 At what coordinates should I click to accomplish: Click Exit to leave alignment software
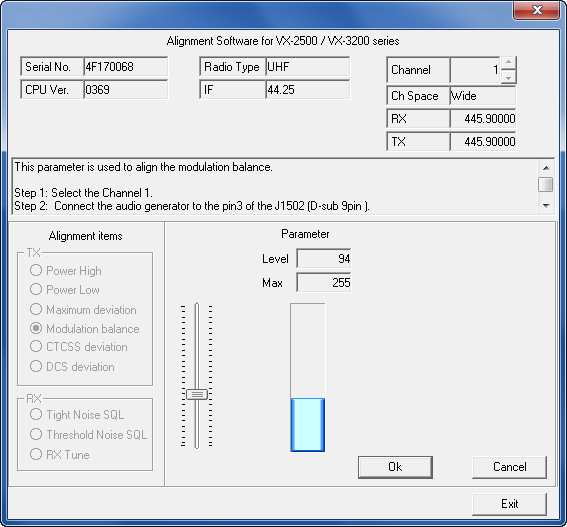click(x=509, y=504)
